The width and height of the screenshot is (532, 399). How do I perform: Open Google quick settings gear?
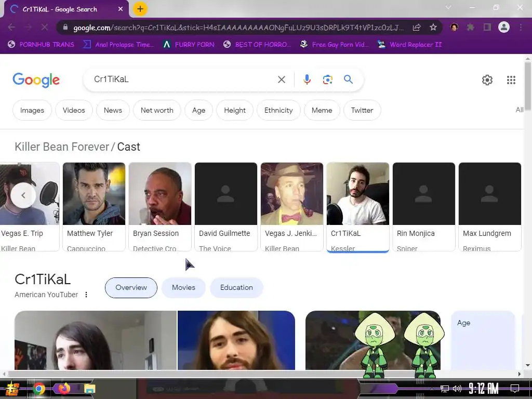tap(487, 80)
